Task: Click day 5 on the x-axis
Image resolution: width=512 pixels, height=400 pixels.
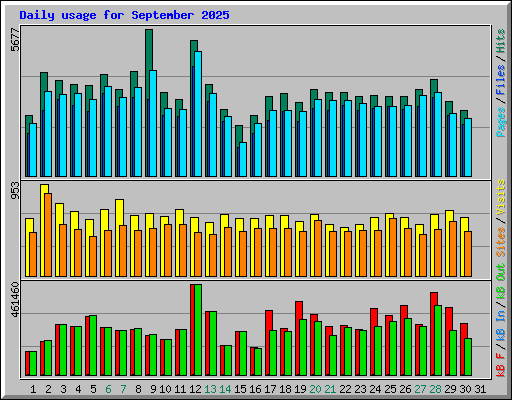Action: point(93,389)
